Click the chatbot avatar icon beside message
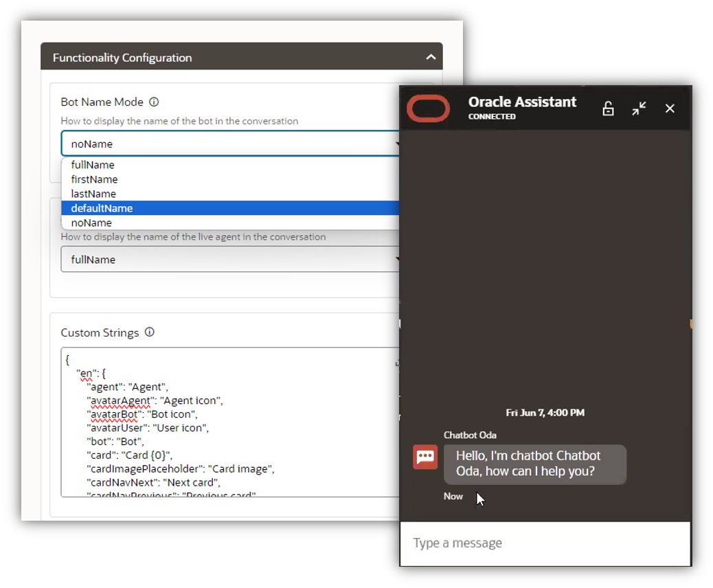713x588 pixels. 425,457
